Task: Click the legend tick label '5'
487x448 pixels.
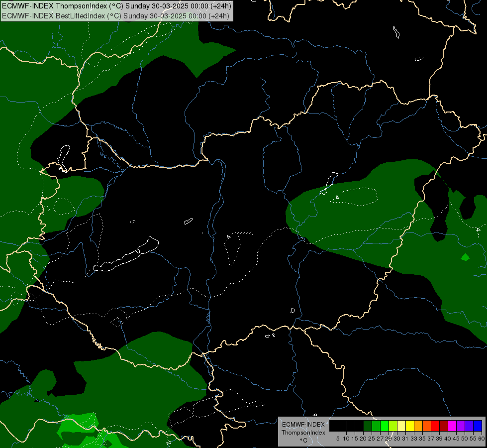Action: pos(338,439)
